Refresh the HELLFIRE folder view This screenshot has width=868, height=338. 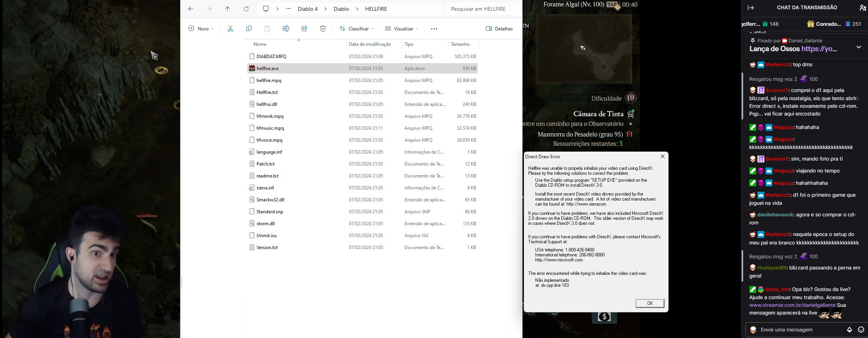tap(246, 9)
